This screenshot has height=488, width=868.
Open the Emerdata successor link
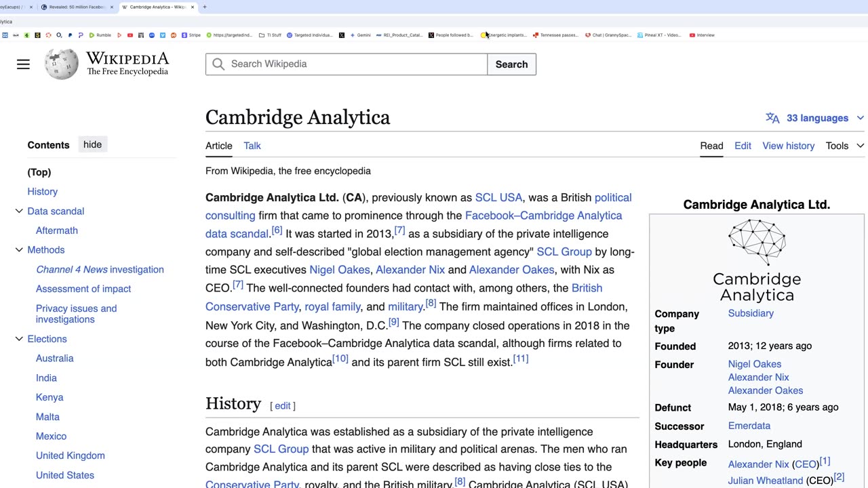pos(749,426)
